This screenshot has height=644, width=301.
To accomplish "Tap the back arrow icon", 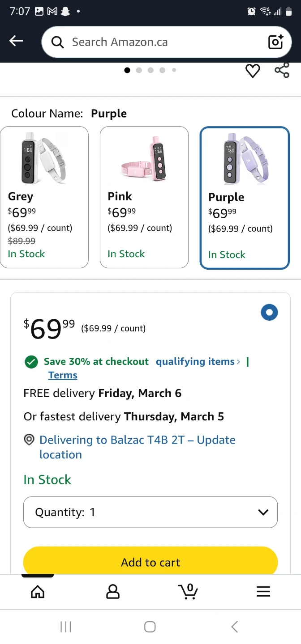I will (16, 42).
